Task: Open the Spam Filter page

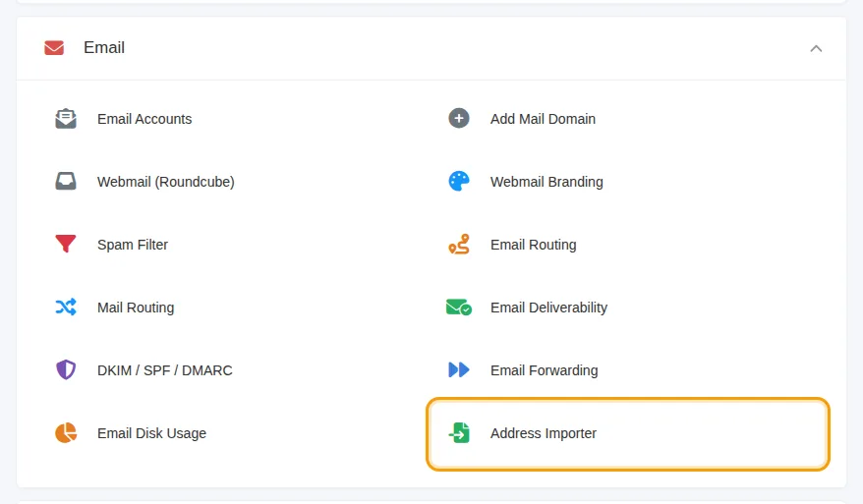Action: coord(133,245)
